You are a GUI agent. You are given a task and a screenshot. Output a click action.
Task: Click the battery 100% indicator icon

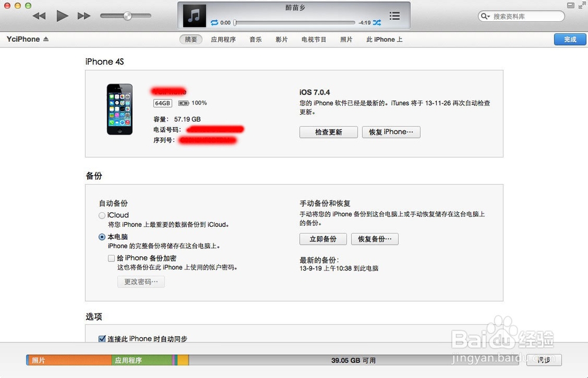[183, 103]
